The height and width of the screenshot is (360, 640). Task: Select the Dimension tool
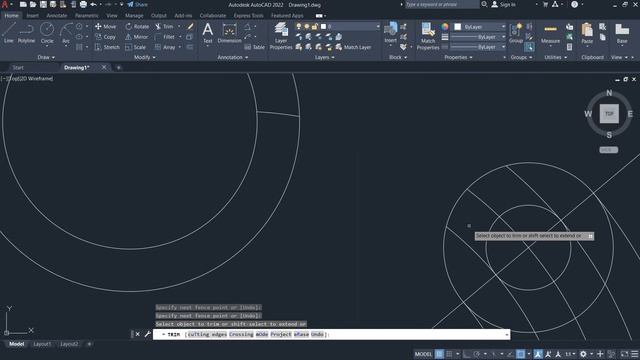[x=229, y=33]
